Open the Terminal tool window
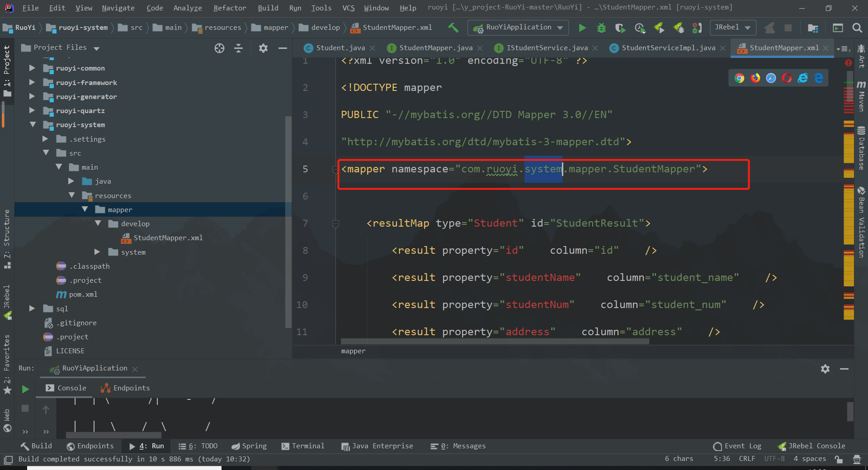The width and height of the screenshot is (868, 470). pos(303,446)
